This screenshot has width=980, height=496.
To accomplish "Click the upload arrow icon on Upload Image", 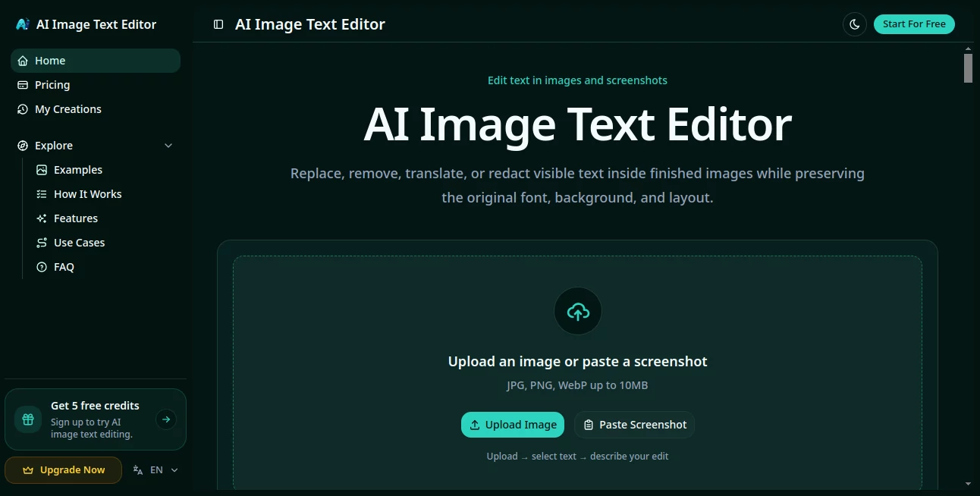I will (475, 425).
